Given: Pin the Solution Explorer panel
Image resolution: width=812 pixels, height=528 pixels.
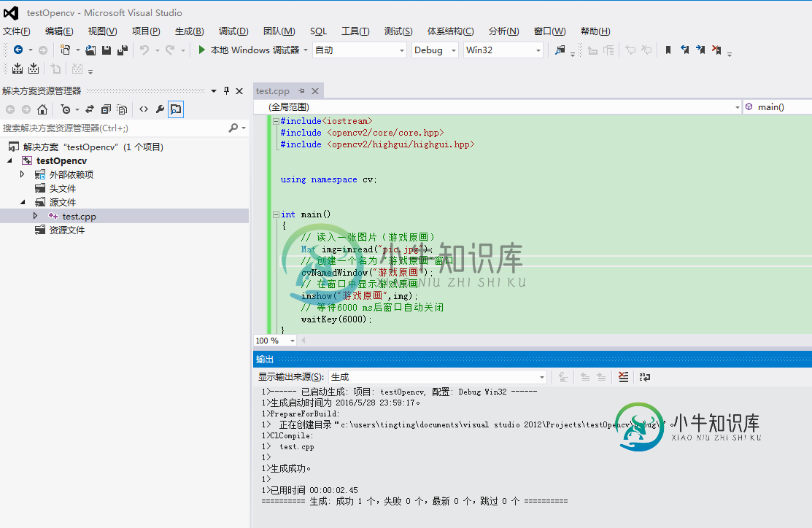Looking at the screenshot, I should click(226, 90).
